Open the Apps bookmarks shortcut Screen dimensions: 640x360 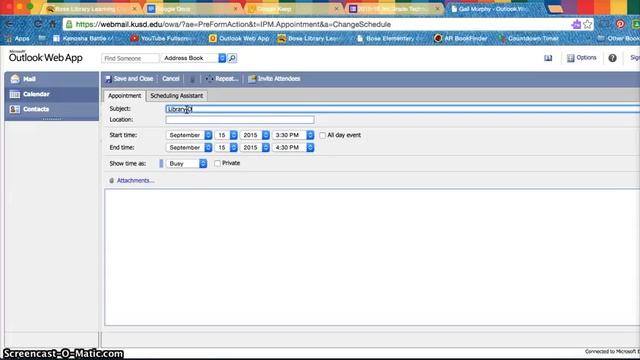coord(18,38)
